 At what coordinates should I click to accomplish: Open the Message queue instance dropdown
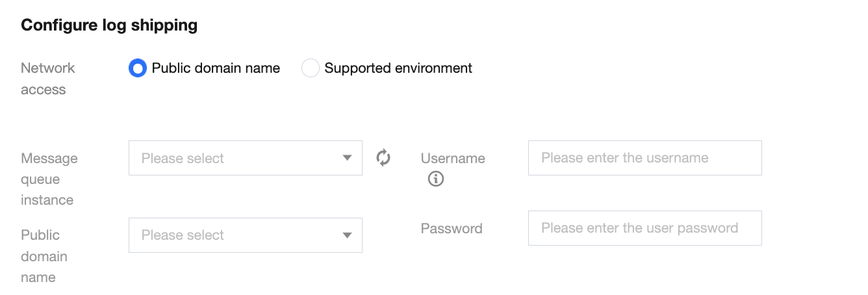click(245, 158)
